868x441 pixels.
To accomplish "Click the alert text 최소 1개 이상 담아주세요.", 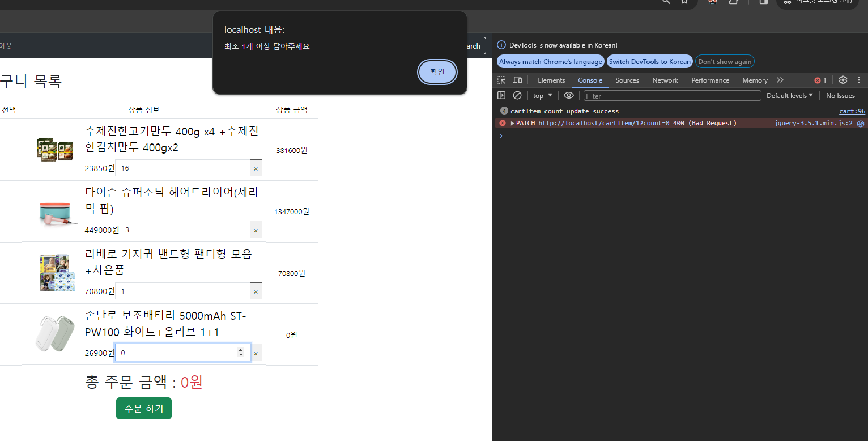I will pos(268,46).
